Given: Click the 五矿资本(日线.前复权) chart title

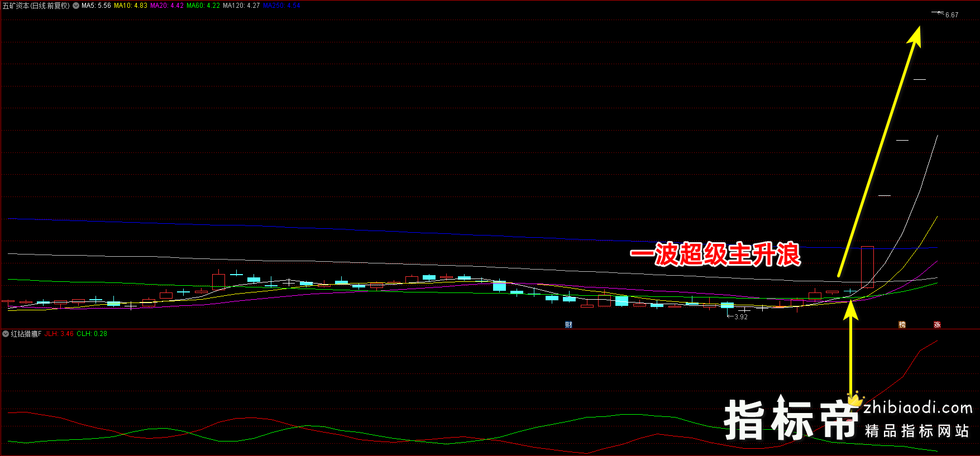Looking at the screenshot, I should click(x=36, y=6).
